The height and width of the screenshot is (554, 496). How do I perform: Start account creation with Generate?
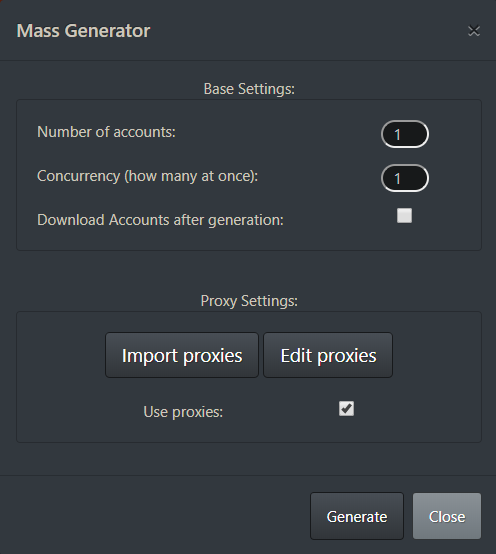coord(357,516)
